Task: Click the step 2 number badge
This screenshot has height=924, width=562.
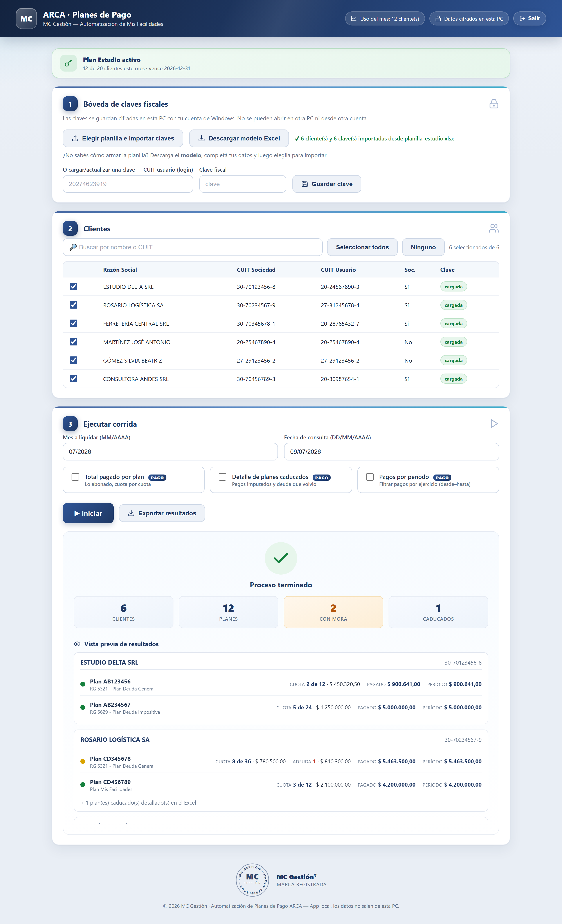Action: [70, 228]
